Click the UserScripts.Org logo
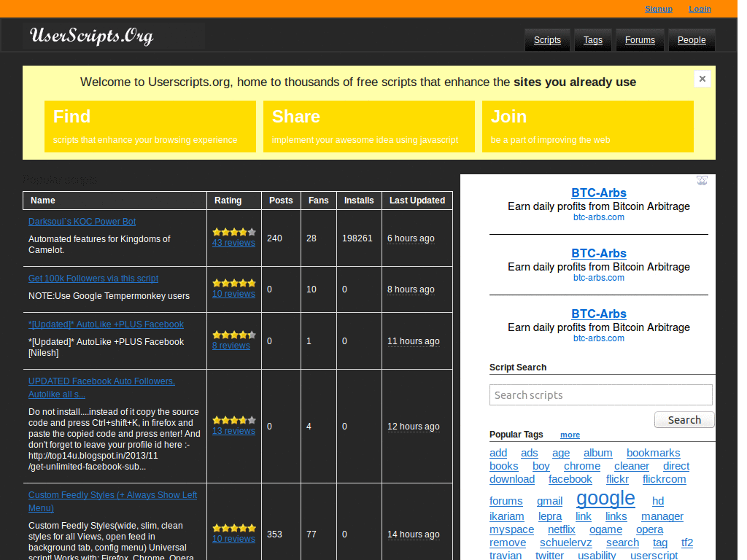This screenshot has width=747, height=560. click(91, 36)
